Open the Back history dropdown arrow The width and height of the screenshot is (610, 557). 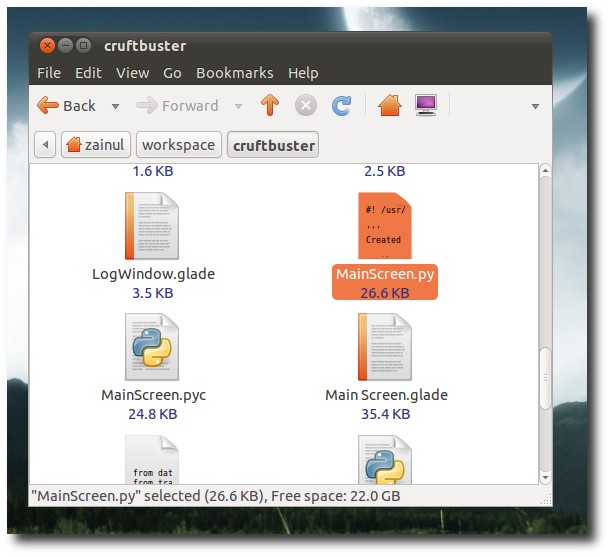[115, 106]
